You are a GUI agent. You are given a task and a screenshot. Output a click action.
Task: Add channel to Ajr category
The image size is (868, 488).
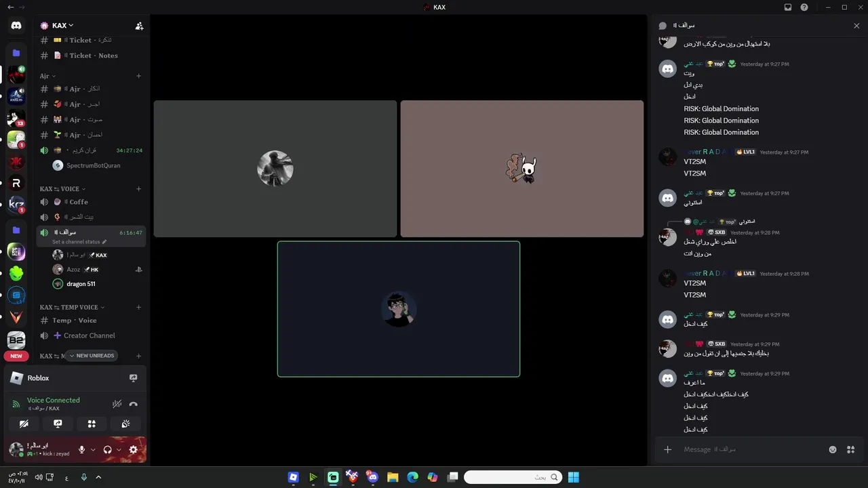click(x=138, y=76)
